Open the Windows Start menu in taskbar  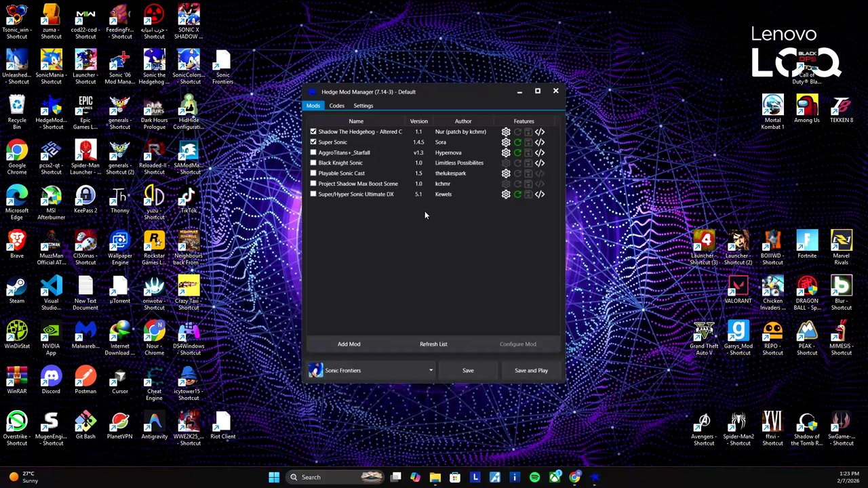tap(274, 477)
